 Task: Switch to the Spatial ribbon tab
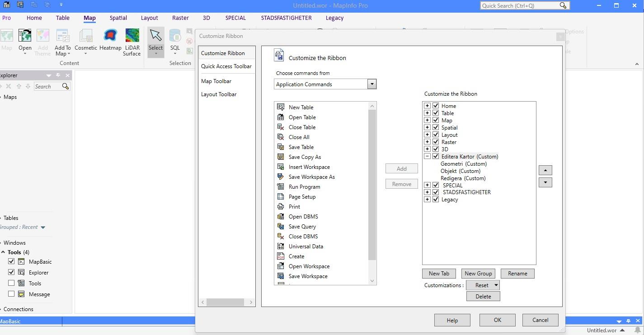coord(118,18)
